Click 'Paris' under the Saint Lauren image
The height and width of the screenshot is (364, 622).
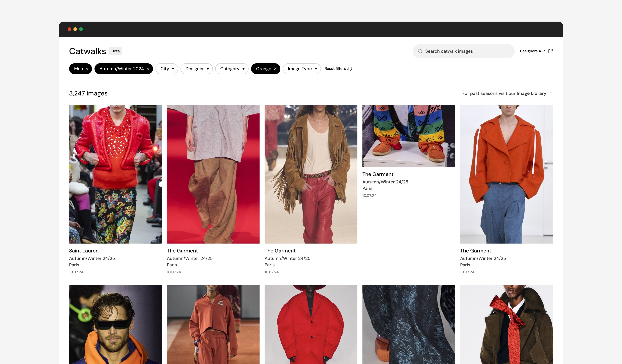click(x=74, y=265)
